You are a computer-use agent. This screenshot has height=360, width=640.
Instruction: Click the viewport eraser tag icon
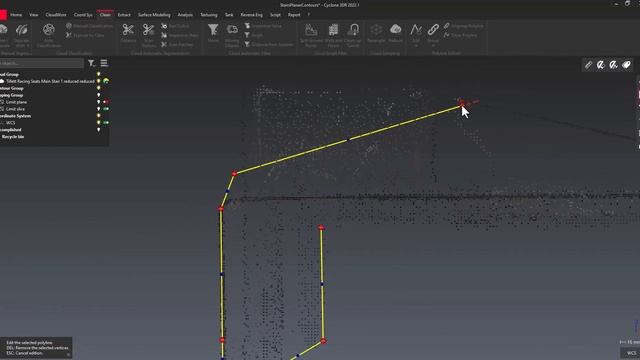[x=627, y=65]
